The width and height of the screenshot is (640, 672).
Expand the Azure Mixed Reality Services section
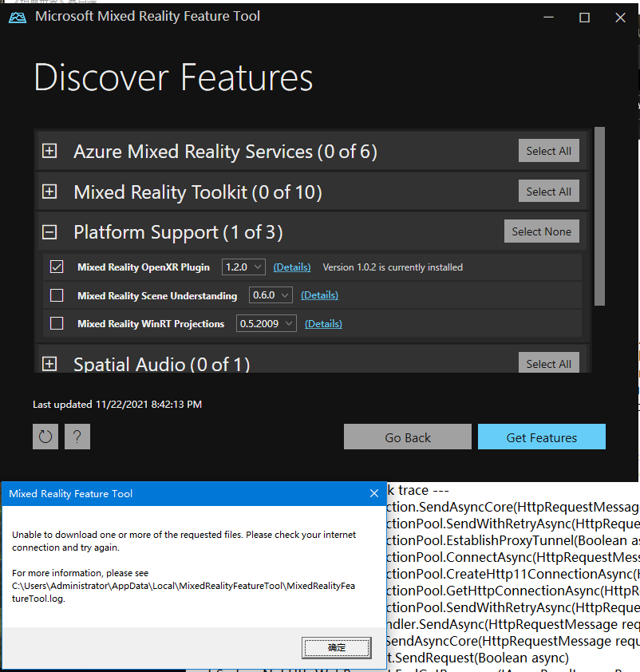[x=49, y=150]
